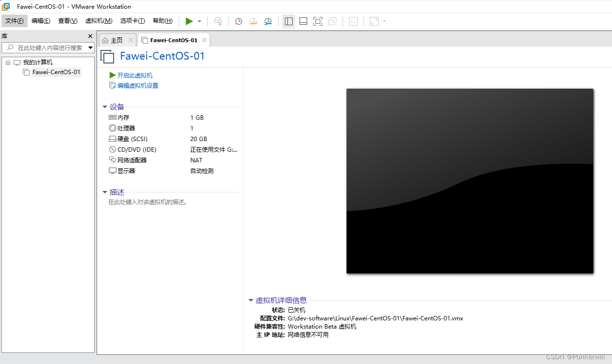Click the VMware Workstation title bar icon
Image resolution: width=612 pixels, height=364 pixels.
(x=6, y=6)
